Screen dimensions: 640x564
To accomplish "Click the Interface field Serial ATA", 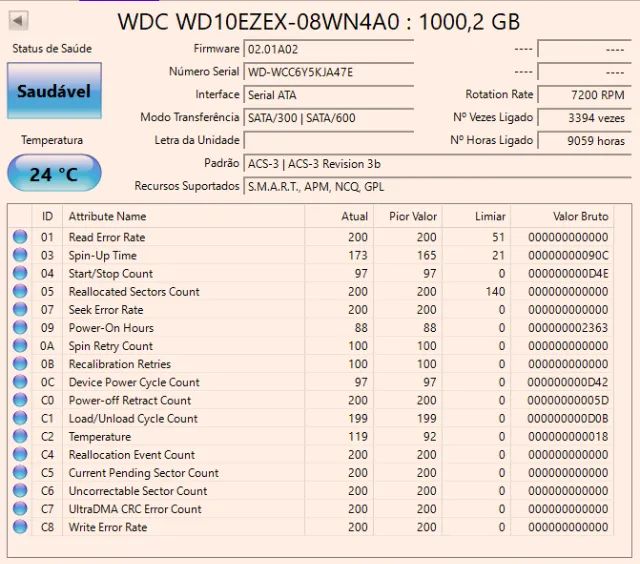I will (329, 95).
